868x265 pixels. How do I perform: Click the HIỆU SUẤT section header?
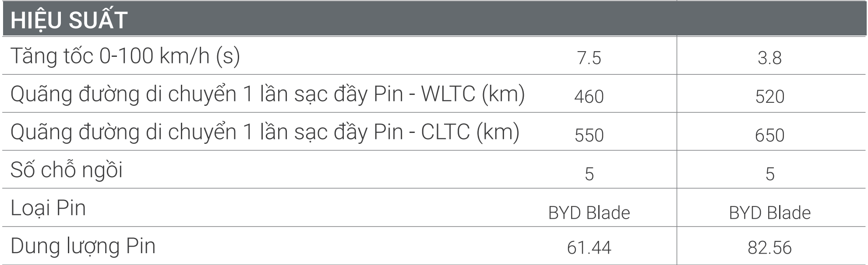69,20
